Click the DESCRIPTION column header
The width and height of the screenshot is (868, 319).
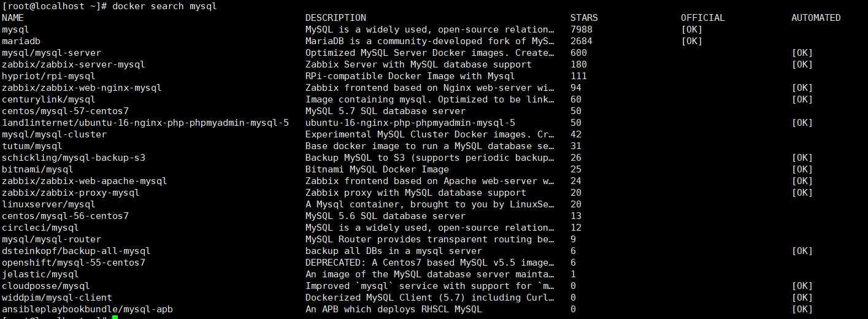coord(336,18)
